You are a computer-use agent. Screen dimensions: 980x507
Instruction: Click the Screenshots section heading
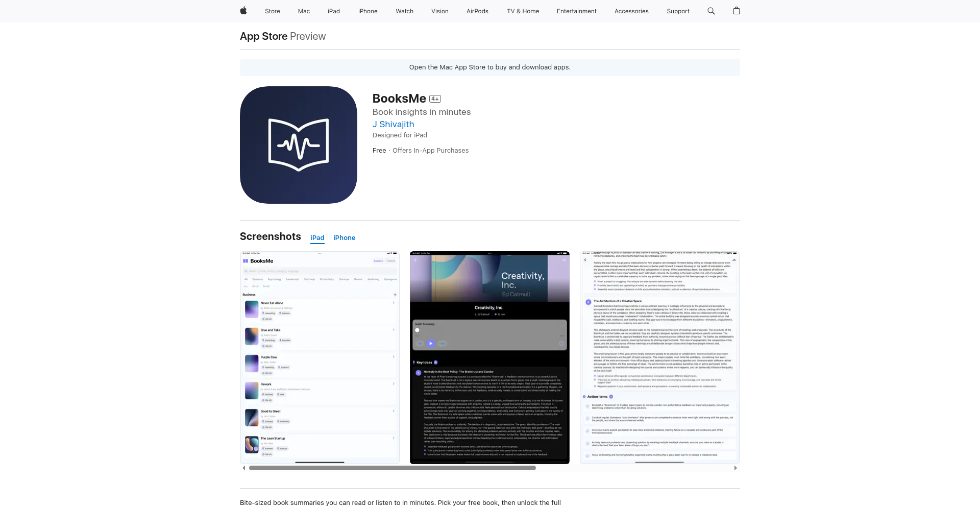(x=271, y=236)
